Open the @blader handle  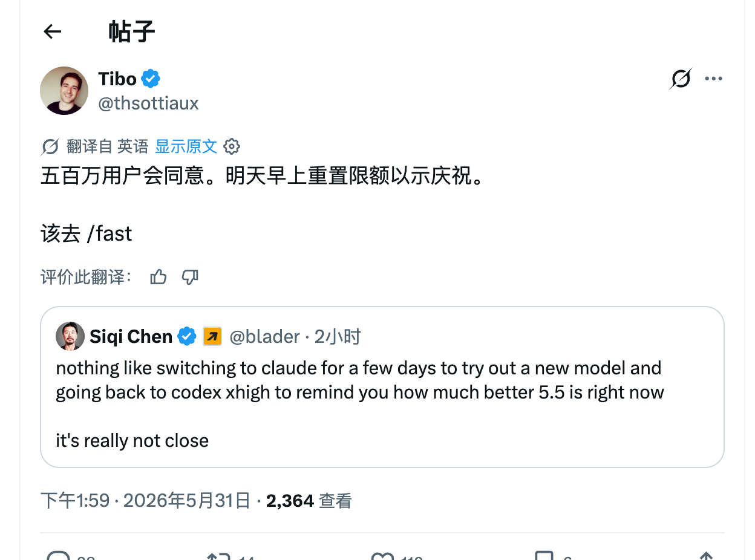pyautogui.click(x=264, y=336)
